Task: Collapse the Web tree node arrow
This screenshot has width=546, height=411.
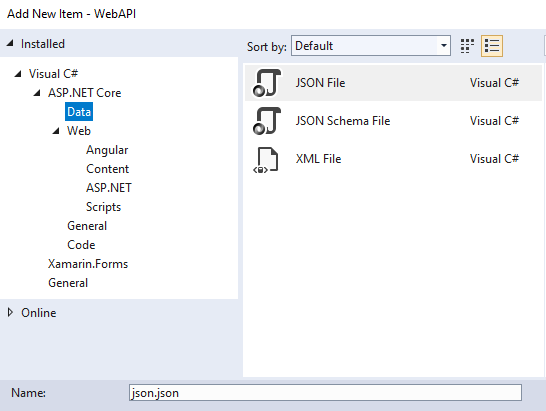Action: click(x=56, y=131)
